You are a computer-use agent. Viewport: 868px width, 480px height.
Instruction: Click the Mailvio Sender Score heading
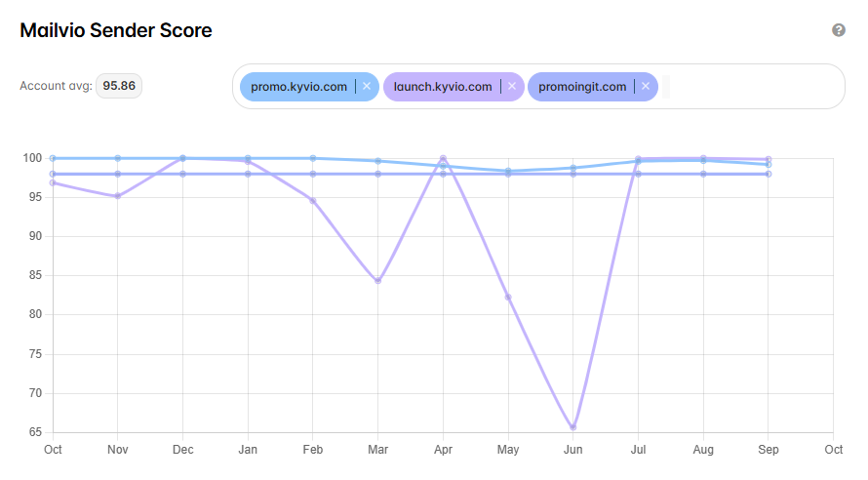(116, 30)
